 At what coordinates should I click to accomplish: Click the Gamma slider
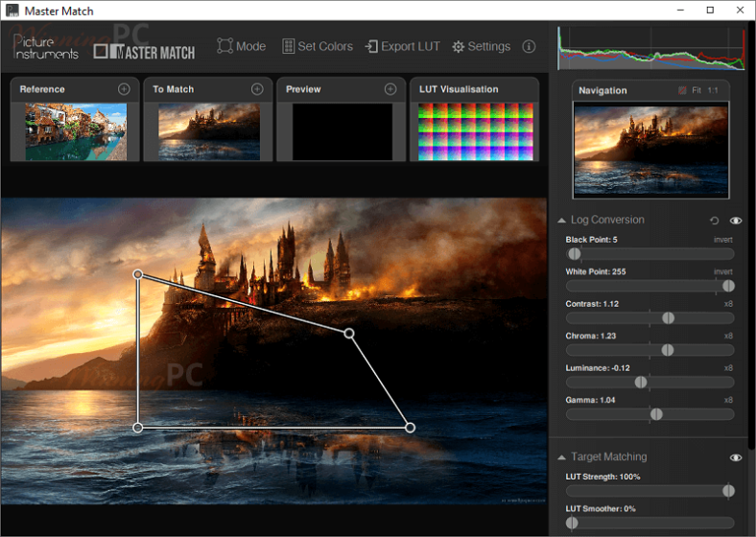[650, 414]
